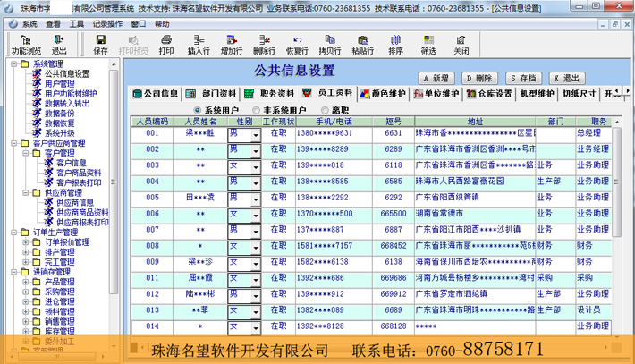Click the 打印预览 toolbar icon

pos(133,45)
